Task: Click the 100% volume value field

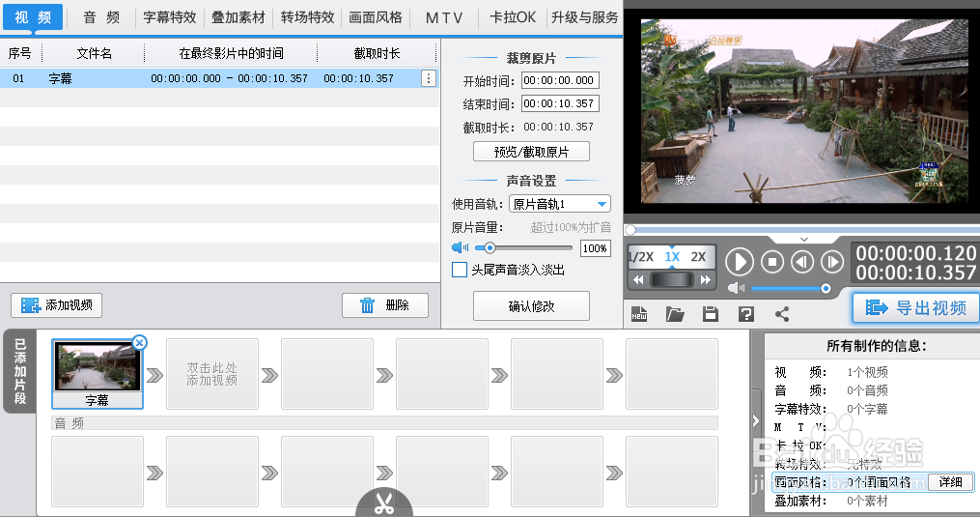Action: pos(595,248)
